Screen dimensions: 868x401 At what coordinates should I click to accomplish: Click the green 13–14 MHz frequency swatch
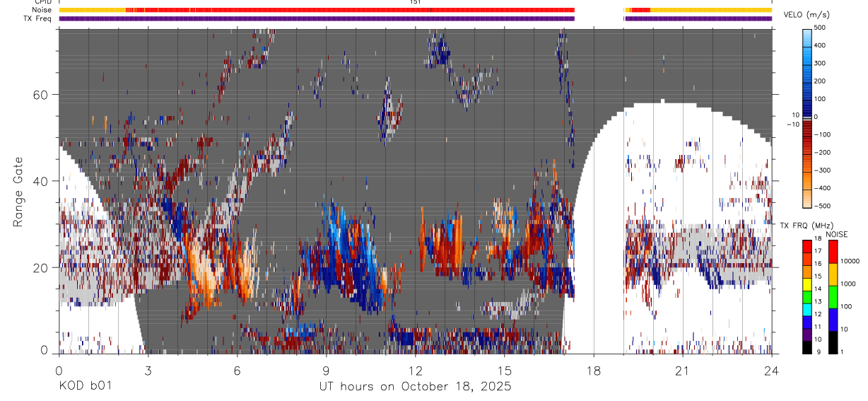point(807,296)
